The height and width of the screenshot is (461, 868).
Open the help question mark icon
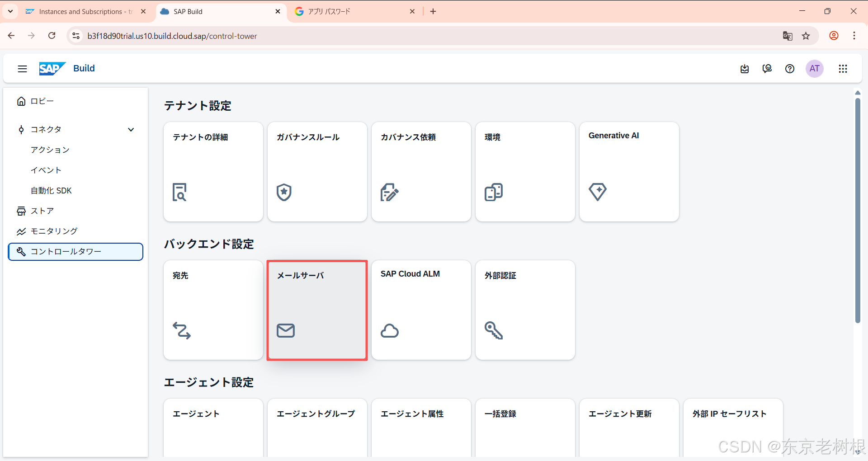coord(790,69)
